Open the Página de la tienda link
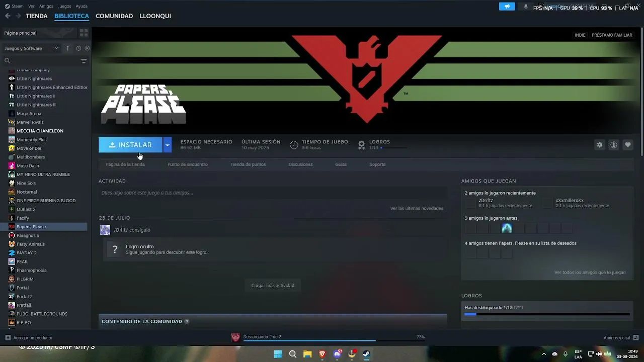Viewport: 644px width, 362px height. (x=125, y=164)
